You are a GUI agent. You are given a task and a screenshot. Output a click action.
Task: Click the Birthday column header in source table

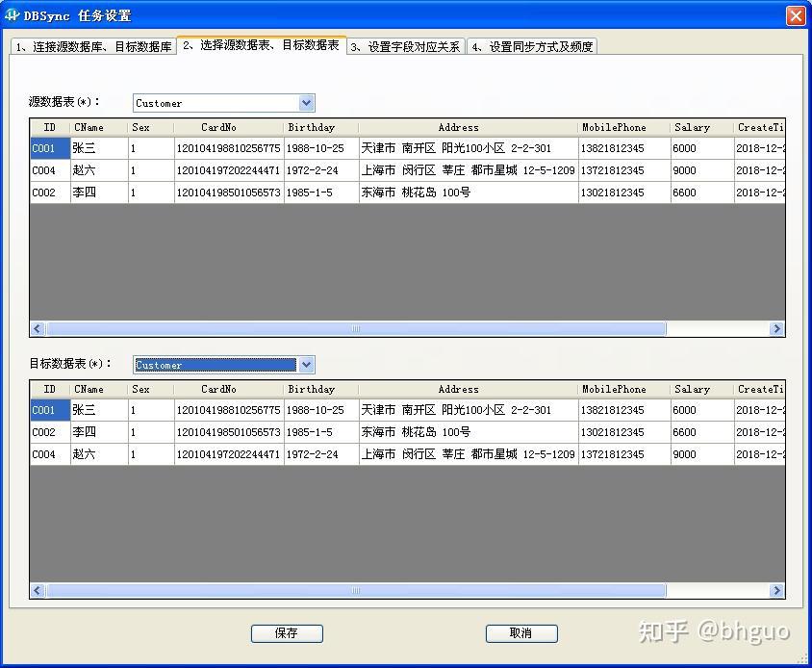(312, 127)
